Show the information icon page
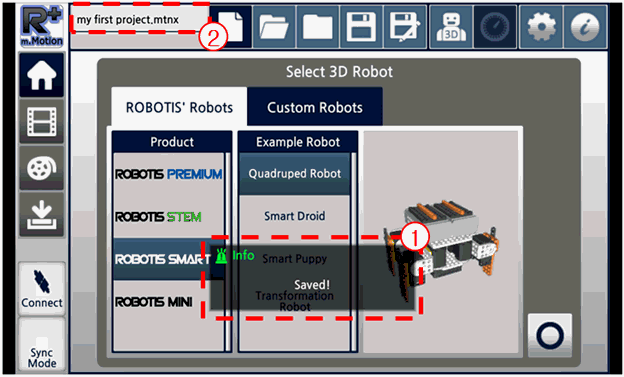The height and width of the screenshot is (377, 624). pyautogui.click(x=585, y=27)
